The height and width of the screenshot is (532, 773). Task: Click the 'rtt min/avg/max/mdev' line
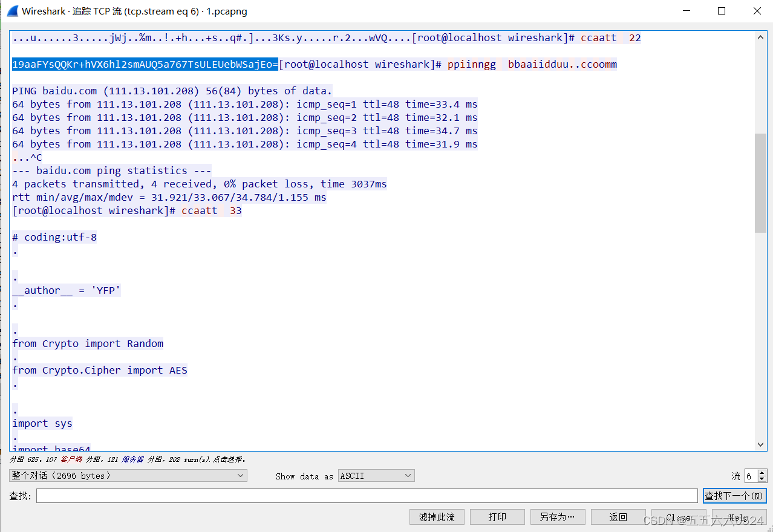(x=169, y=197)
